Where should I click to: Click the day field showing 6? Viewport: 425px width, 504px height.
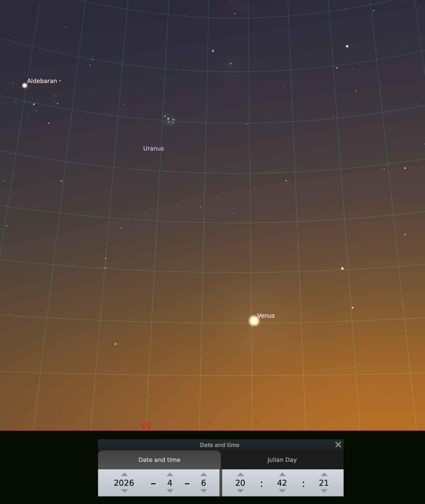(x=204, y=483)
